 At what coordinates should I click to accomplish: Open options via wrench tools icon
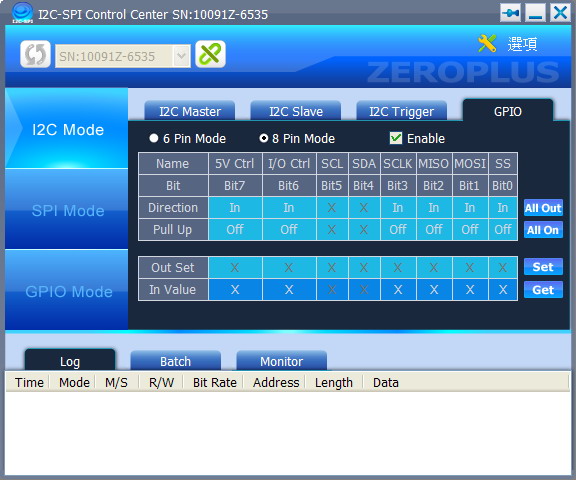[487, 44]
